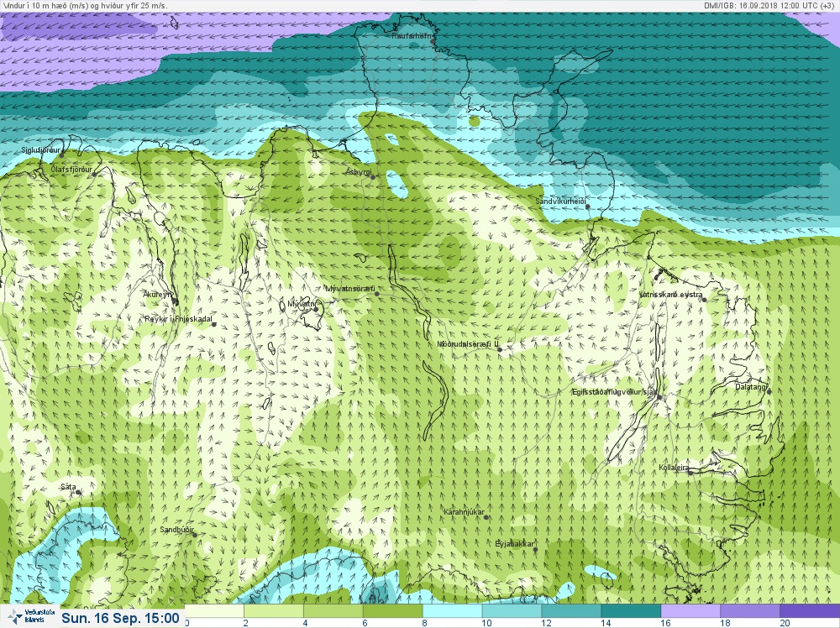840x628 pixels.
Task: Click the Mývatn station label
Action: (x=302, y=304)
